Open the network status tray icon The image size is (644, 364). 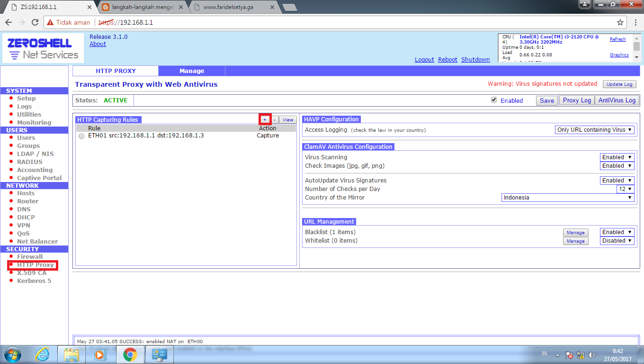(x=580, y=354)
